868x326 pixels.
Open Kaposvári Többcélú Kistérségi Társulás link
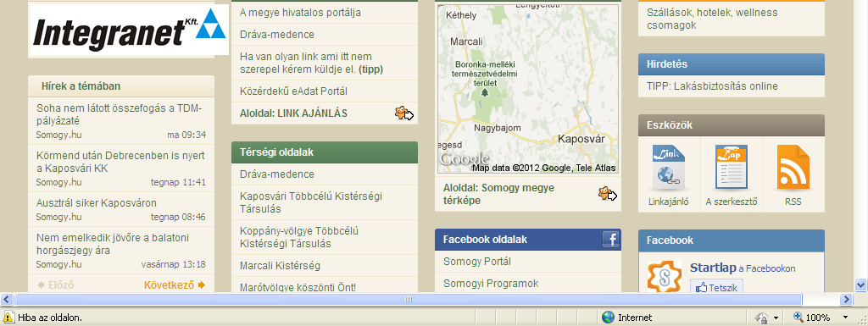[311, 202]
